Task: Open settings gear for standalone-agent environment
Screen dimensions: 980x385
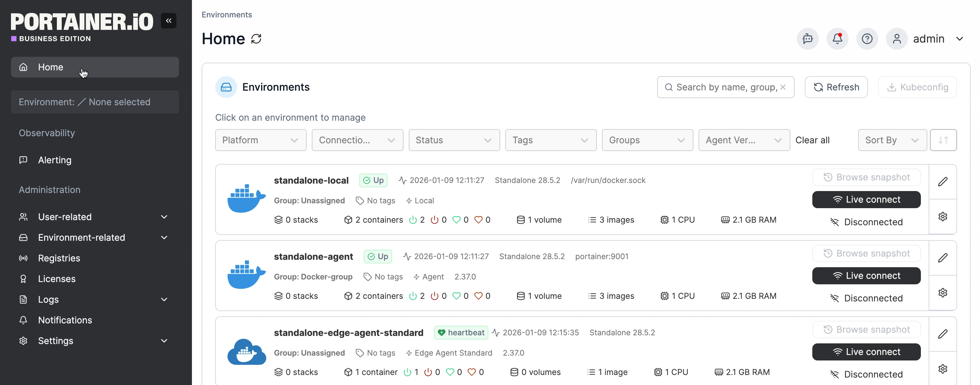Action: [942, 293]
